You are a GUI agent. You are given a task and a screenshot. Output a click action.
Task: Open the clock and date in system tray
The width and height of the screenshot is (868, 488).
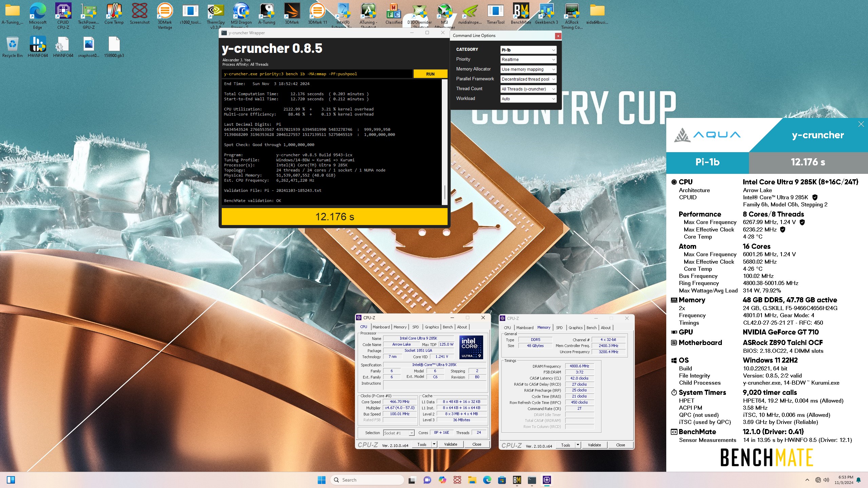844,480
